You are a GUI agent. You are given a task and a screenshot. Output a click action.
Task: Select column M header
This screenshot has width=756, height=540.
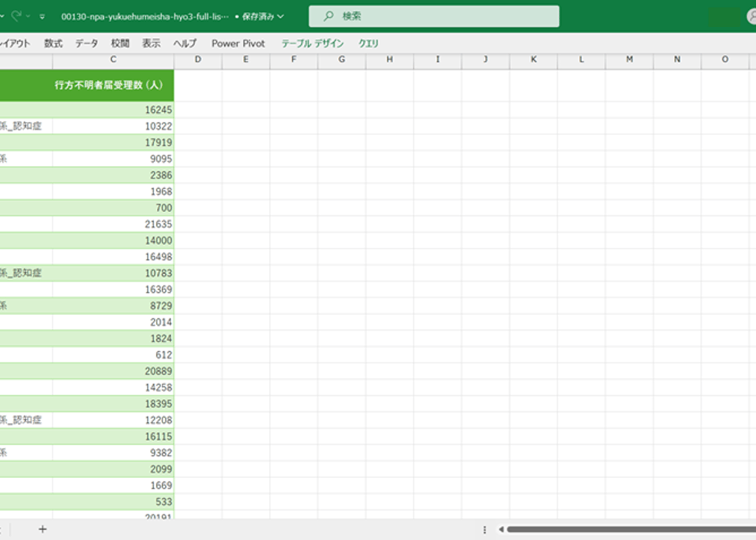(x=630, y=59)
